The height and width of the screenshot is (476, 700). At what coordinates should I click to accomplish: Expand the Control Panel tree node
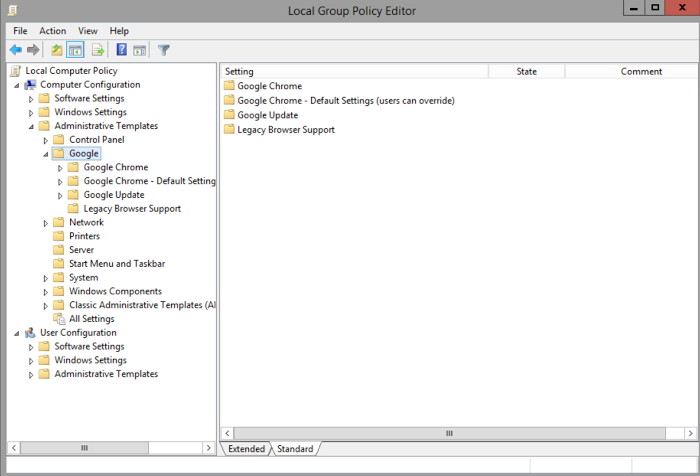point(46,140)
